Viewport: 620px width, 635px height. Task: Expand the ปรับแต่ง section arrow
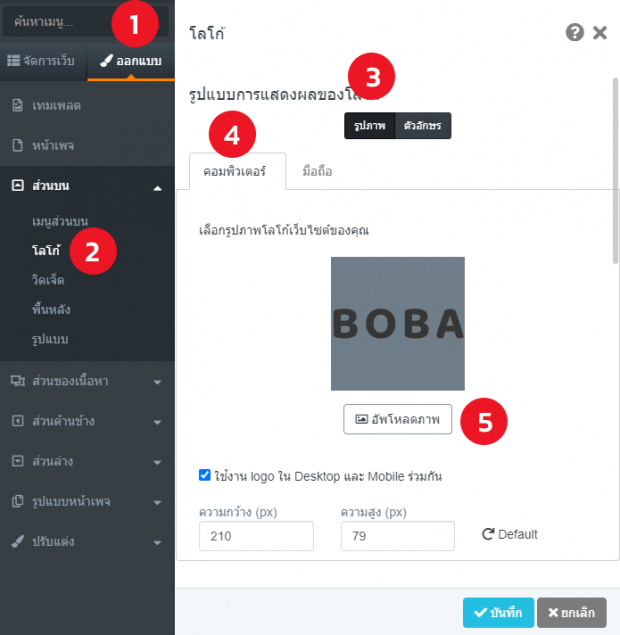157,542
